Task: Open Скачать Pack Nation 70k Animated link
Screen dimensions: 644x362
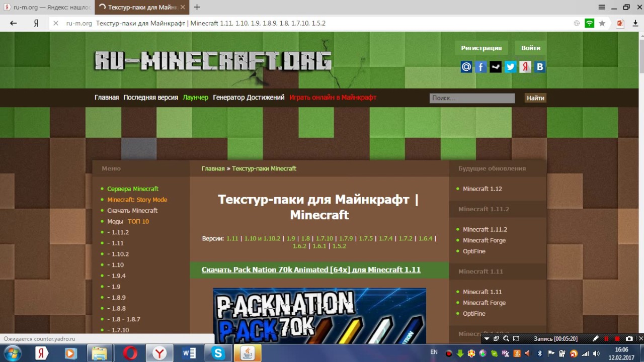Action: coord(311,269)
